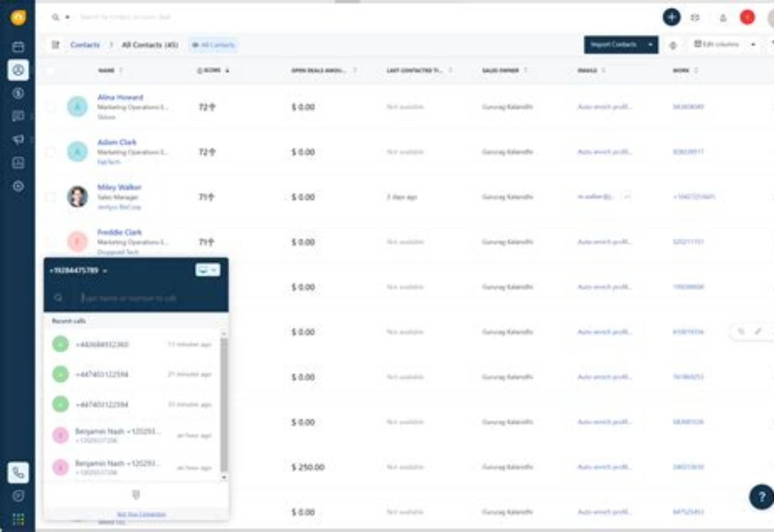Open the phone dialer icon in sidebar
The width and height of the screenshot is (774, 532).
18,473
